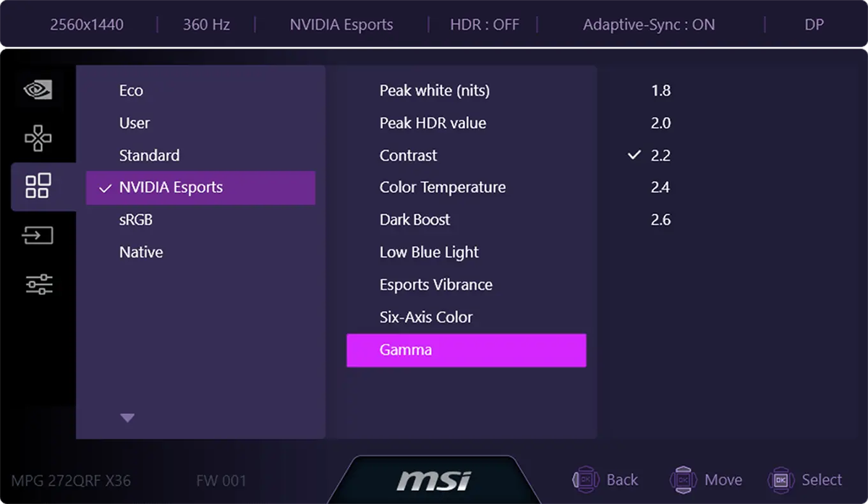868x504 pixels.
Task: Open the Esports Vibrance adjustment
Action: [x=435, y=284]
